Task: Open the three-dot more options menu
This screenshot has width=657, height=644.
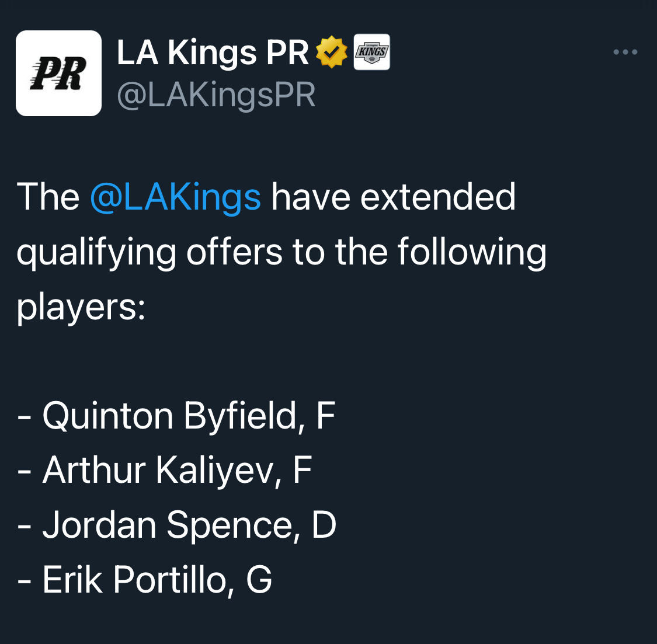Action: [x=625, y=52]
